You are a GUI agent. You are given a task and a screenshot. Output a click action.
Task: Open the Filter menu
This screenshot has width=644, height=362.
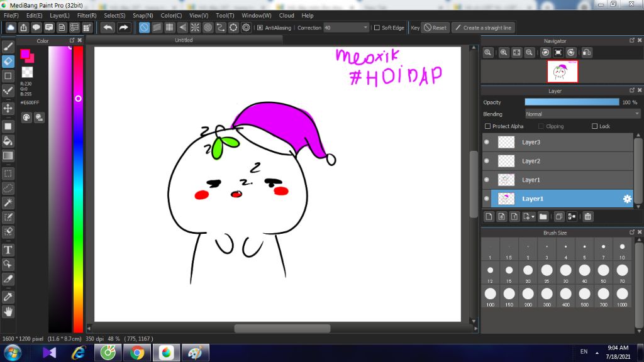(x=87, y=16)
